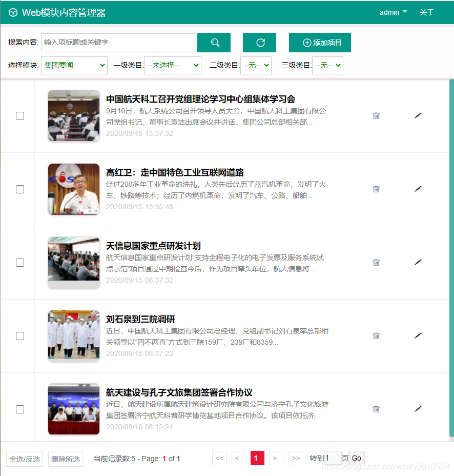The image size is (454, 476).
Task: Click title 航天建设与孔子文旅集团签署合作协议
Action: point(179,392)
